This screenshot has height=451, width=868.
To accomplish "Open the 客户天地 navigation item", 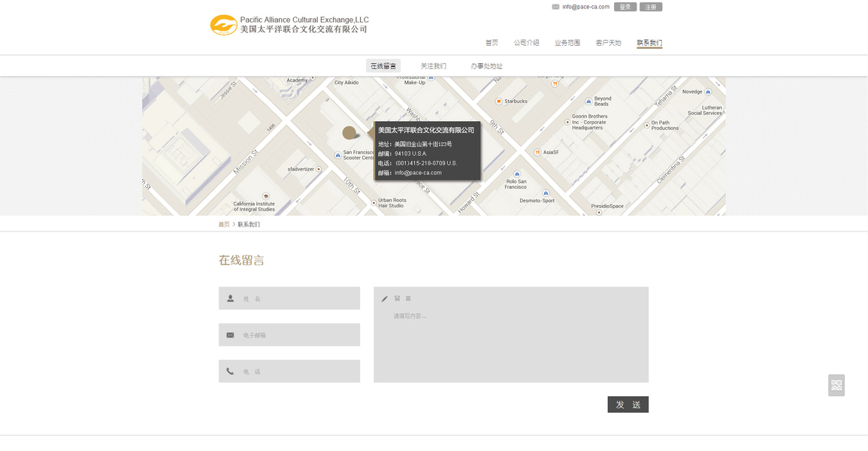I will (x=609, y=43).
